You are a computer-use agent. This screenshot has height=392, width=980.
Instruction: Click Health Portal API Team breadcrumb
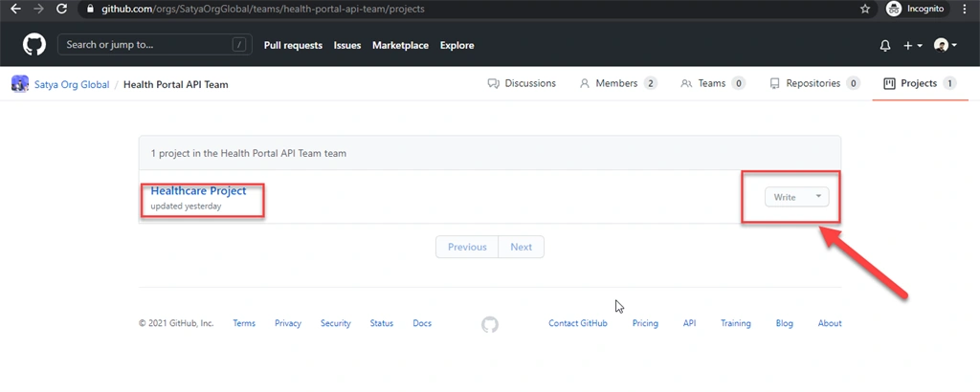coord(176,84)
